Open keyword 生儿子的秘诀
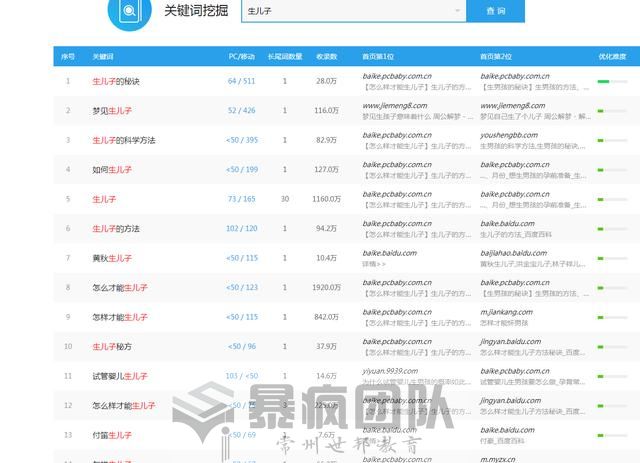Viewport: 640px width, 463px height. click(x=116, y=81)
